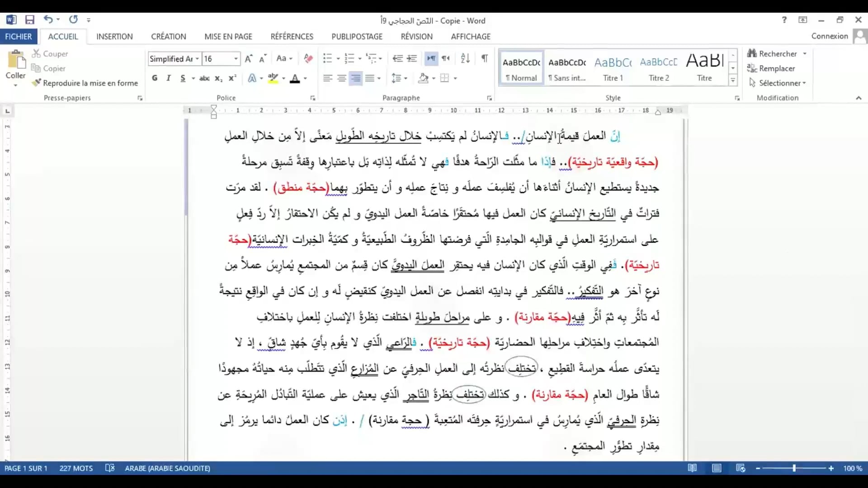Click the bullet list icon
868x488 pixels.
327,58
